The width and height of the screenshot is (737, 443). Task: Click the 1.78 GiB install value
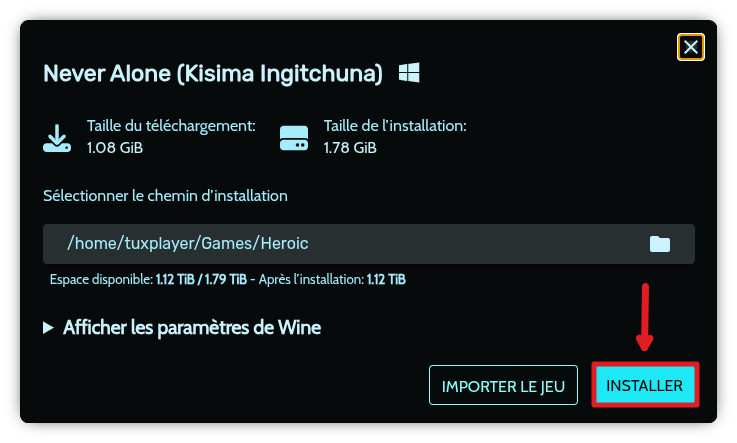pyautogui.click(x=350, y=148)
